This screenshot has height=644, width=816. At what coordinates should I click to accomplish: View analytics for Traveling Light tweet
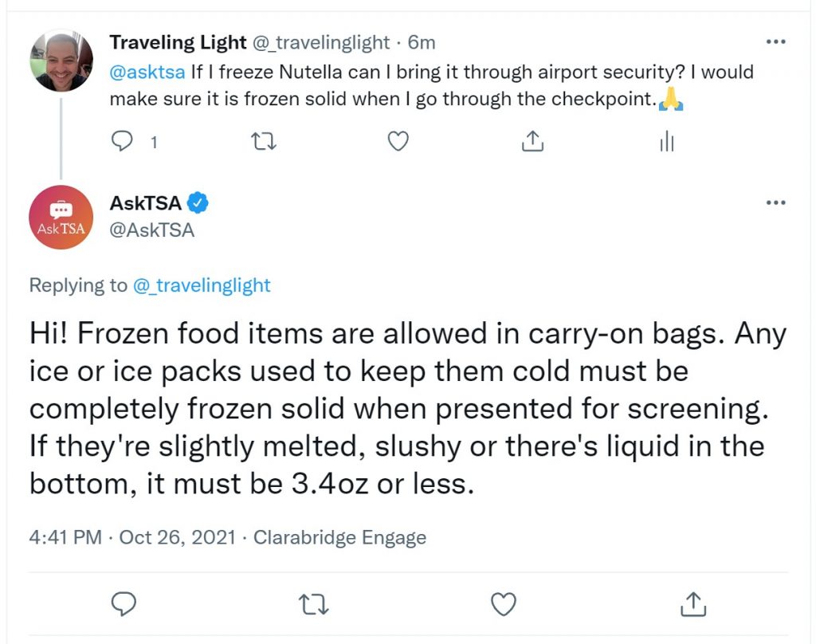click(667, 141)
